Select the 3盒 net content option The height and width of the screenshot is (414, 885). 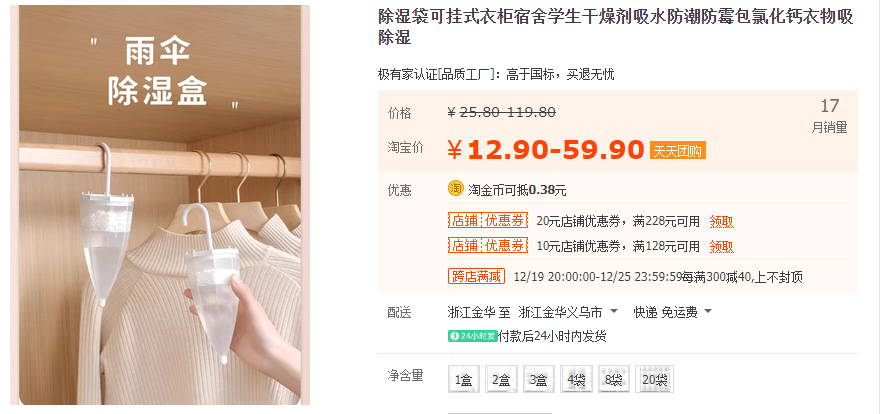tap(538, 379)
